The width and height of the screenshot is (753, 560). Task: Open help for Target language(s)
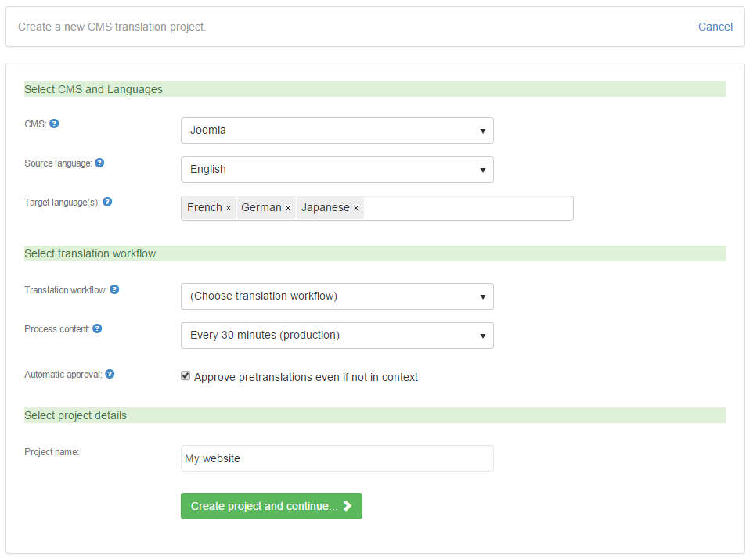click(x=107, y=202)
